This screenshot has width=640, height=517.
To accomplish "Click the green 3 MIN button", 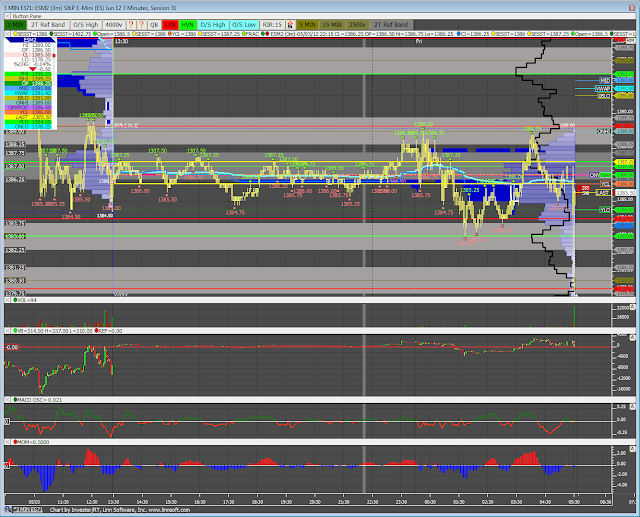I will click(x=15, y=24).
